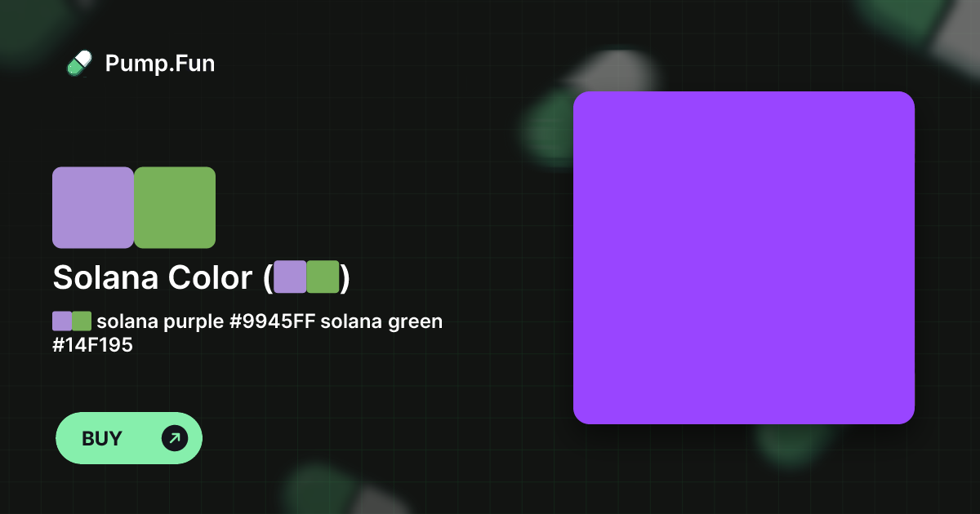
Task: Select the large purple color swatch on the left
Action: [x=93, y=207]
